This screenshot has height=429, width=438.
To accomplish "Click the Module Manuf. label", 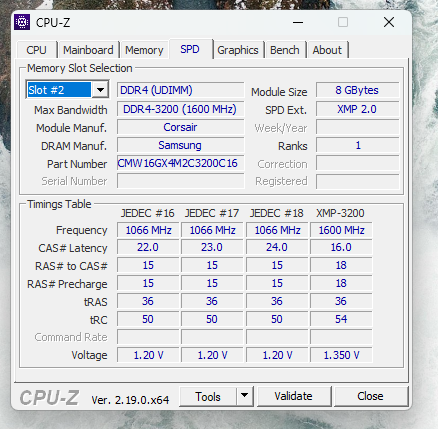I will 71,128.
